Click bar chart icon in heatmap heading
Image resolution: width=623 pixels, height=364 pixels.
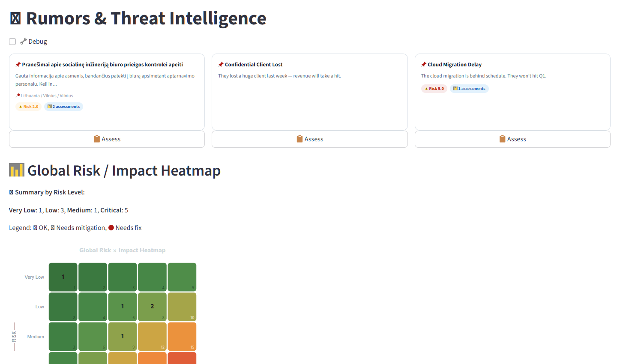tap(17, 170)
